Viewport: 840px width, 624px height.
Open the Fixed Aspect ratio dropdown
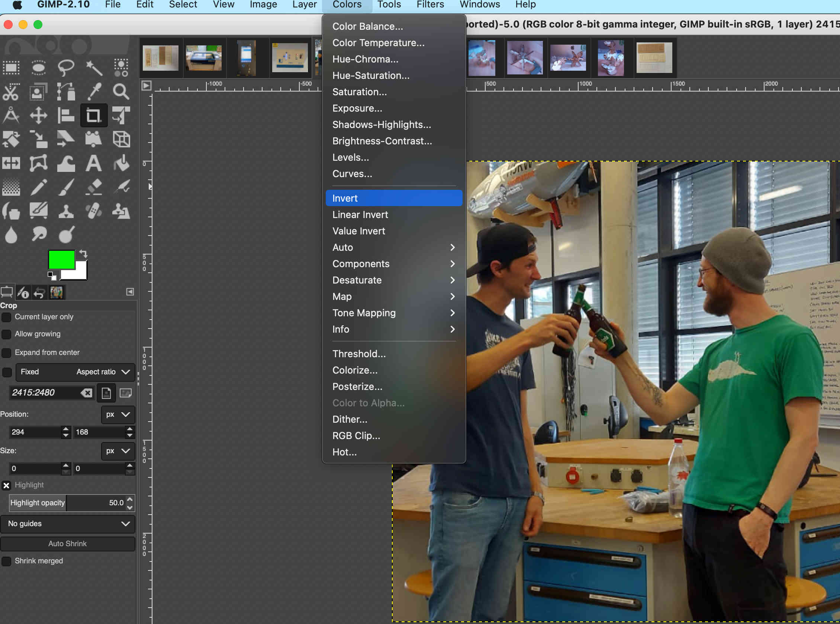point(75,372)
